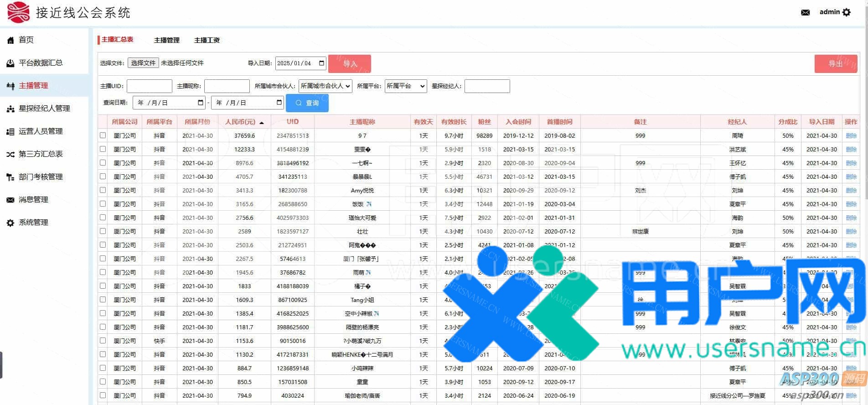Open admin settings gear icon
This screenshot has height=405, width=868.
pyautogui.click(x=847, y=12)
